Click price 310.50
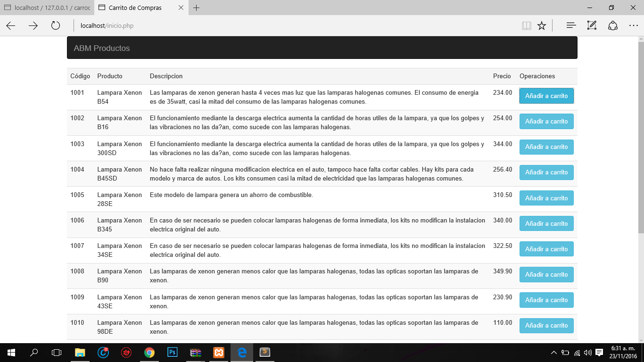The width and height of the screenshot is (644, 362). pyautogui.click(x=503, y=195)
